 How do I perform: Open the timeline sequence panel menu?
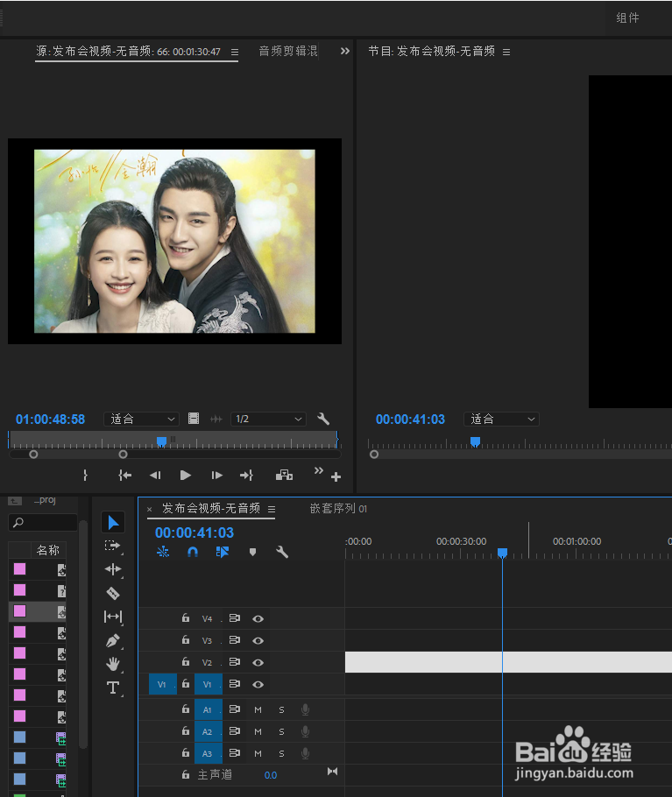point(272,509)
